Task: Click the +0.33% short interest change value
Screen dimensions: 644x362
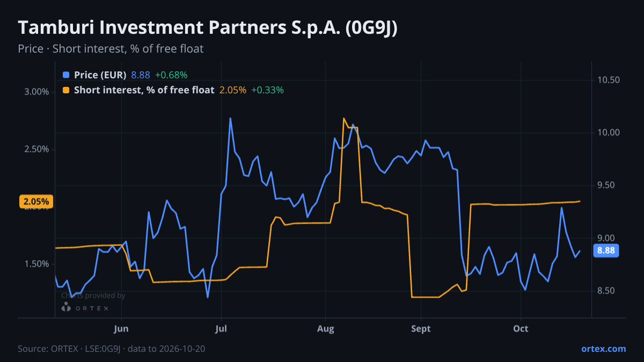Action: [267, 90]
